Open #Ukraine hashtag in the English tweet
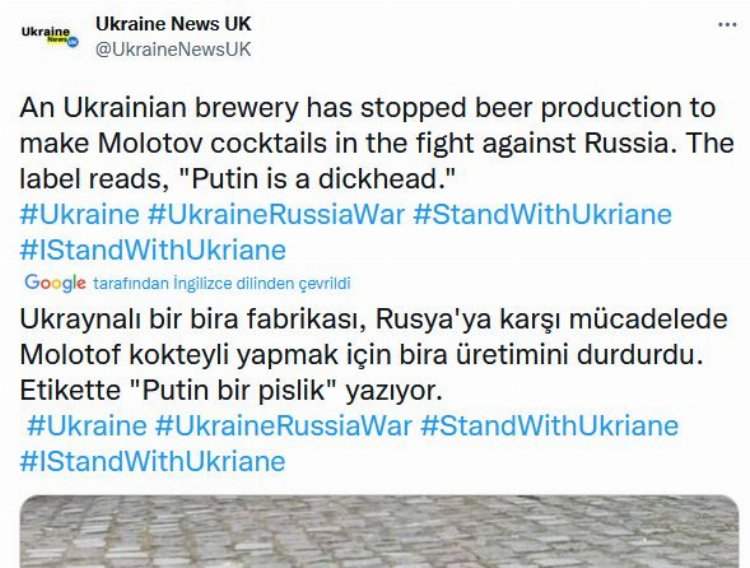 coord(79,214)
